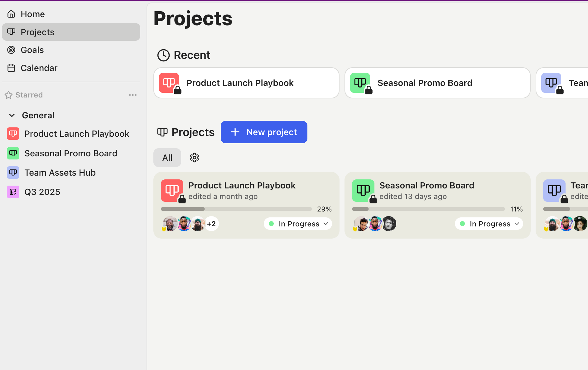Click the Team Assets Hub purple sidebar icon
588x370 pixels.
tap(13, 173)
